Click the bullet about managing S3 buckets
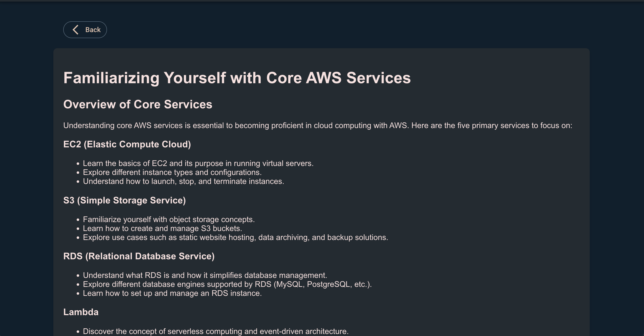Screen dimensions: 644x336 162,228
